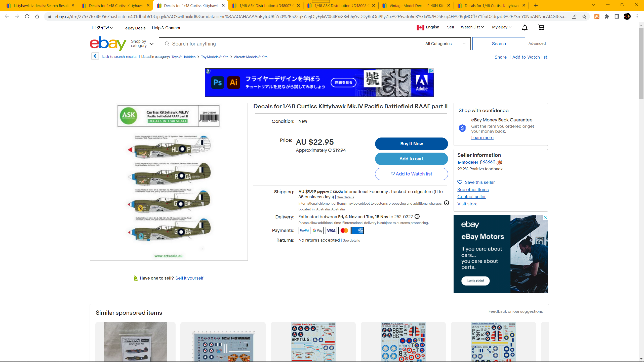Click See details link for returns

click(x=351, y=241)
